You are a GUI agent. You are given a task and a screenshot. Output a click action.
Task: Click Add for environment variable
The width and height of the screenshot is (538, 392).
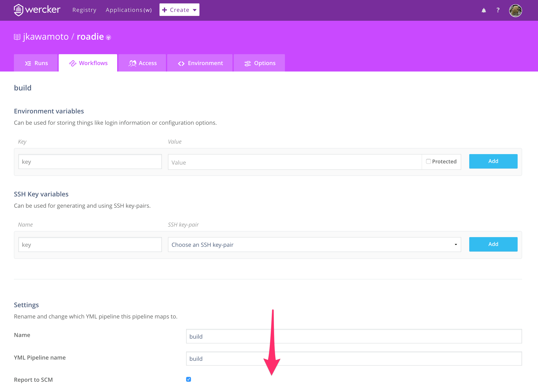(x=493, y=161)
